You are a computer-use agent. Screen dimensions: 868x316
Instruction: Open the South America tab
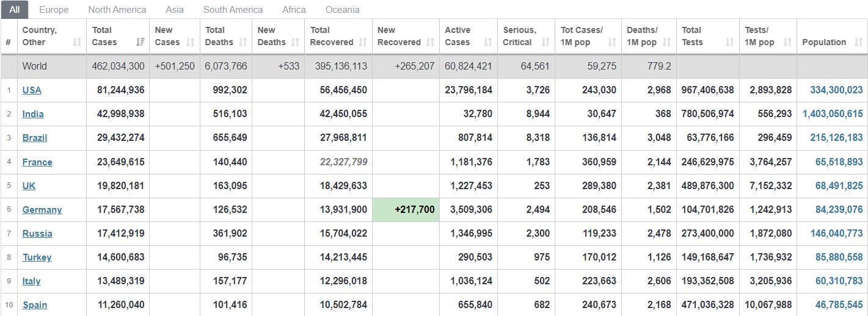[x=233, y=10]
